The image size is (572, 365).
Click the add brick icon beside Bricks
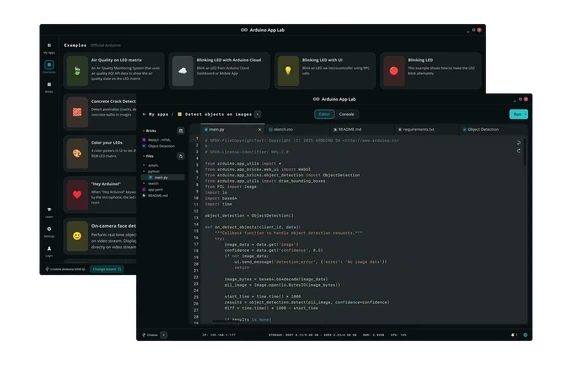(181, 131)
